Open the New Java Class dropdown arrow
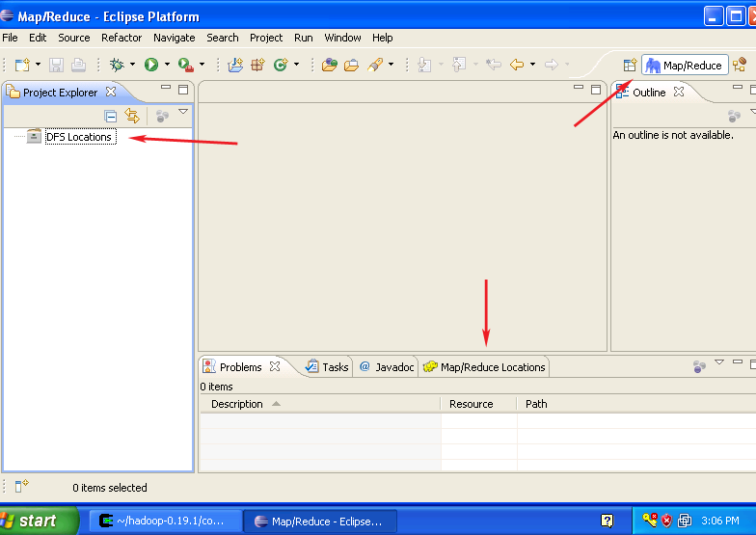 click(x=296, y=64)
